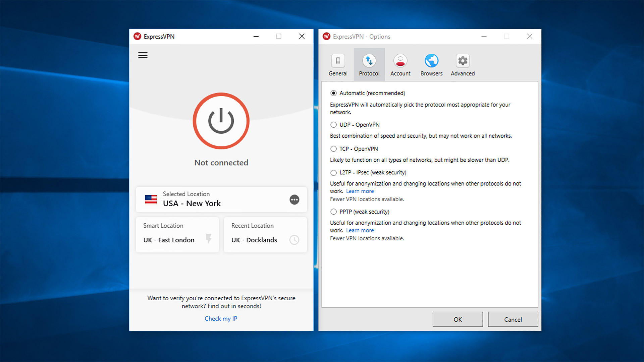Click the 'Fewer VPN locations available.' text under L2TP
Image resolution: width=644 pixels, height=362 pixels.
pos(367,199)
